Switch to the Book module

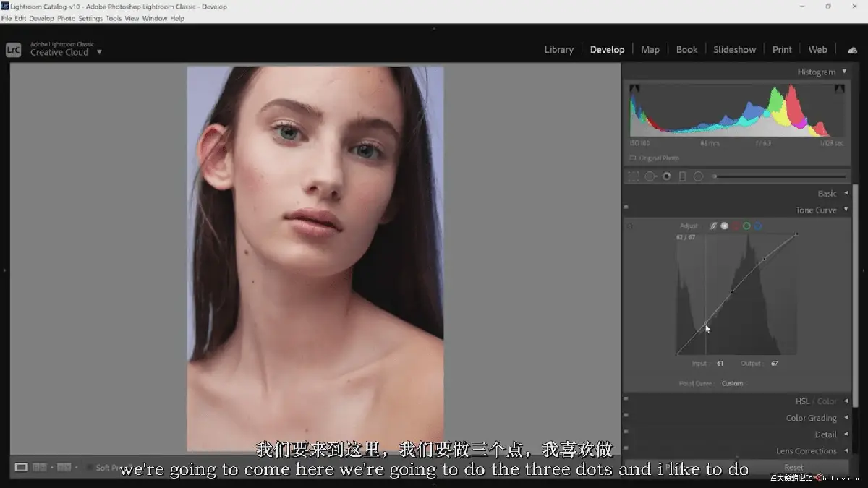(686, 50)
